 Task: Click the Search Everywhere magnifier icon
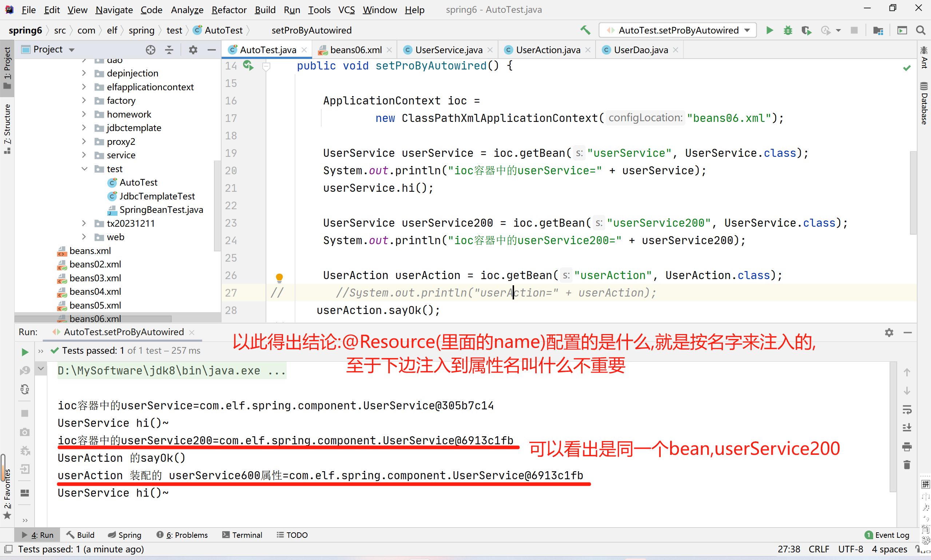920,30
